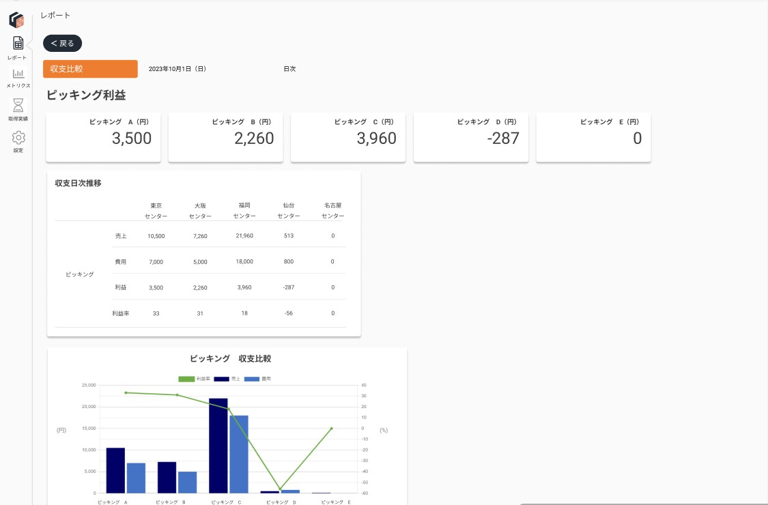Click the navy 売上 bar for ピッキング C
Image resolution: width=768 pixels, height=505 pixels.
click(218, 446)
